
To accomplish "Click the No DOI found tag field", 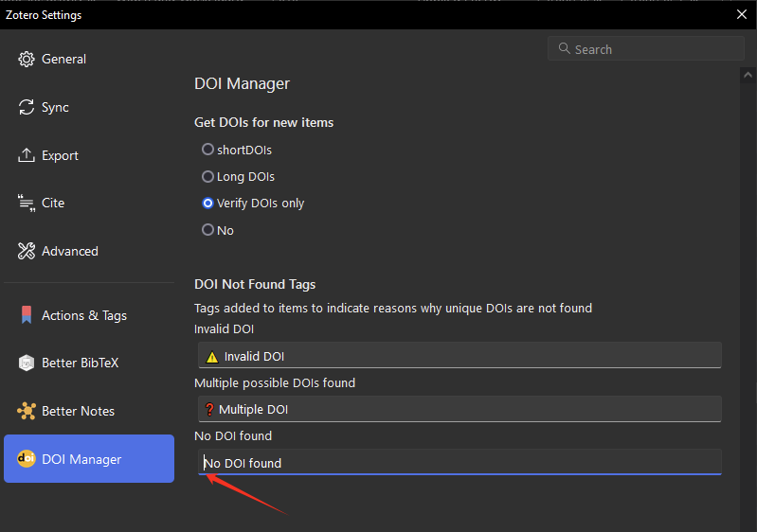I will [460, 462].
